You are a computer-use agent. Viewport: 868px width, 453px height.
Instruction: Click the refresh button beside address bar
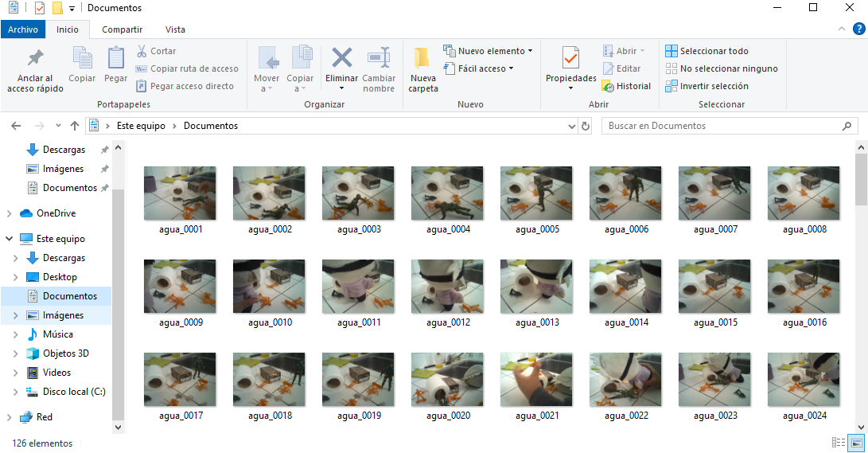tap(586, 126)
